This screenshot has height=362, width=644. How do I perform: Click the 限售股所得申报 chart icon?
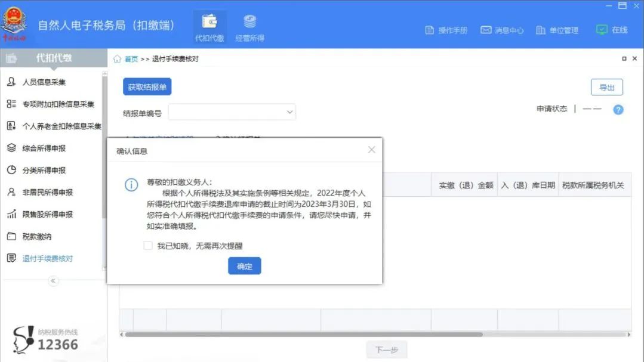[11, 214]
